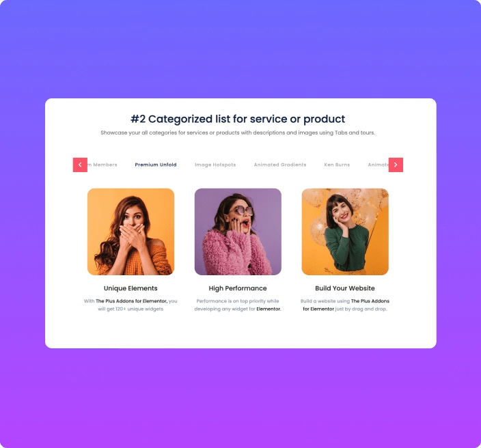Click 'will get 120+ unique widgets' text
This screenshot has width=481, height=448.
130,309
